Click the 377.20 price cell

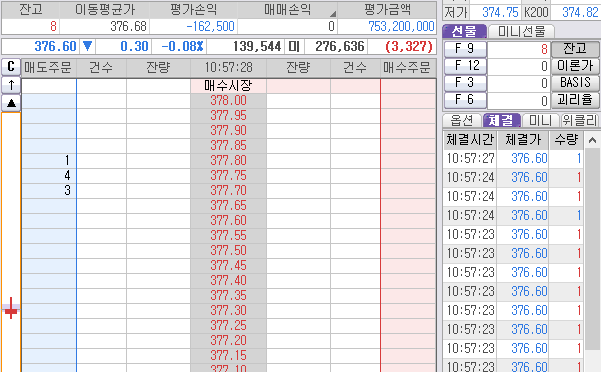pyautogui.click(x=228, y=340)
